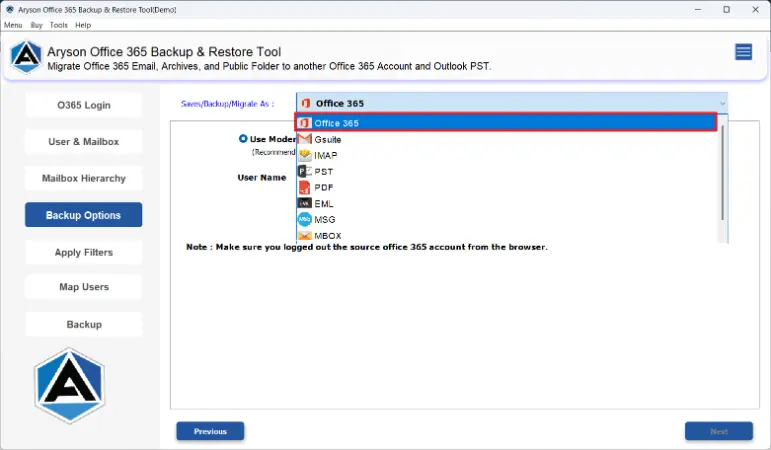The image size is (771, 450).
Task: Go to the O365 Login step
Action: pyautogui.click(x=84, y=105)
